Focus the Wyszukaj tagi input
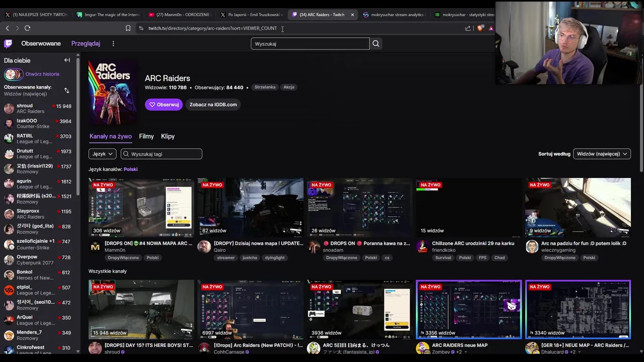644x362 pixels. 162,154
